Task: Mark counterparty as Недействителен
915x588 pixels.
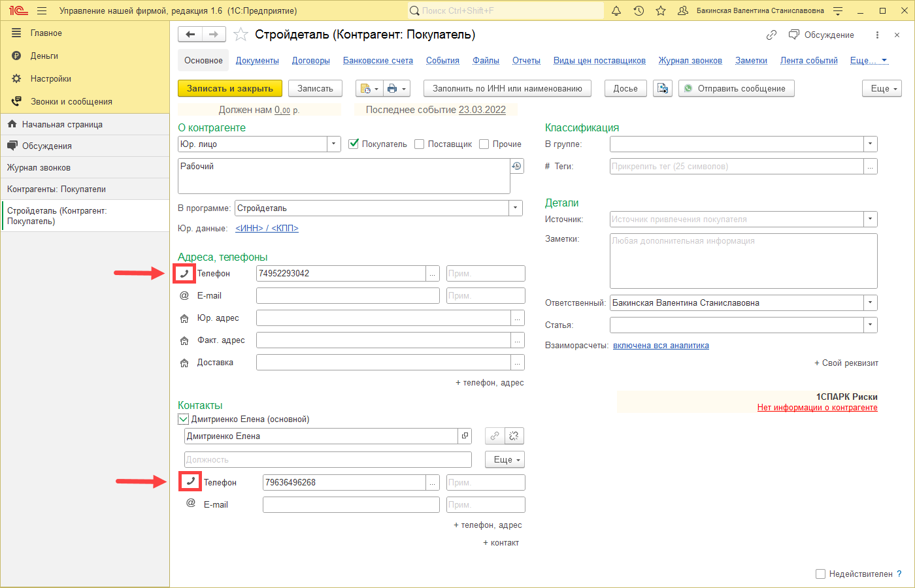Action: pos(821,574)
